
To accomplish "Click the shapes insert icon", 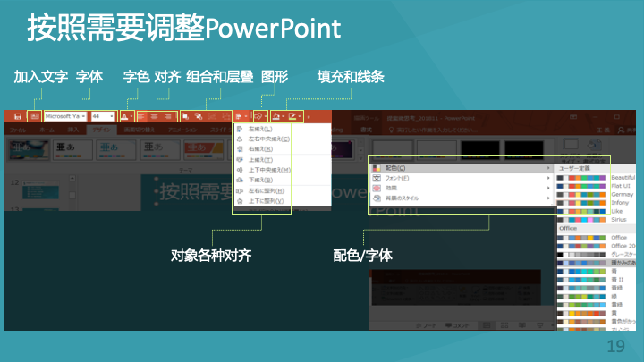I will pos(258,116).
